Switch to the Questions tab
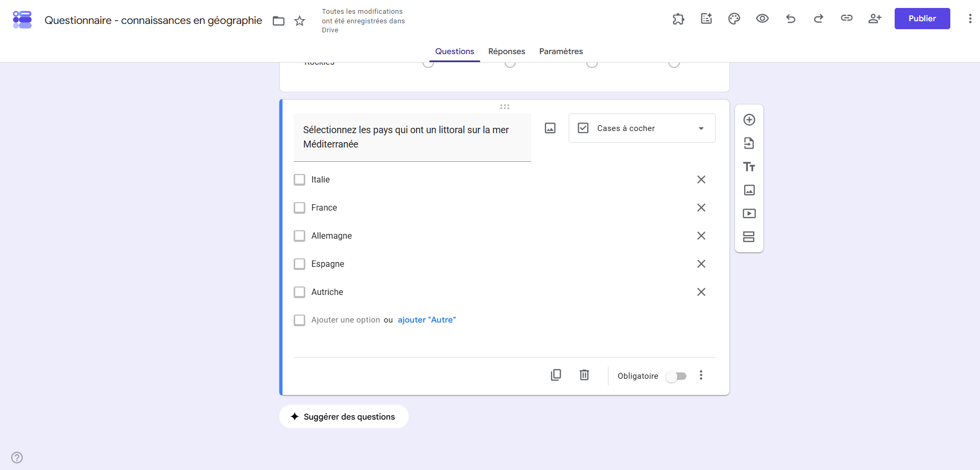 pos(454,51)
